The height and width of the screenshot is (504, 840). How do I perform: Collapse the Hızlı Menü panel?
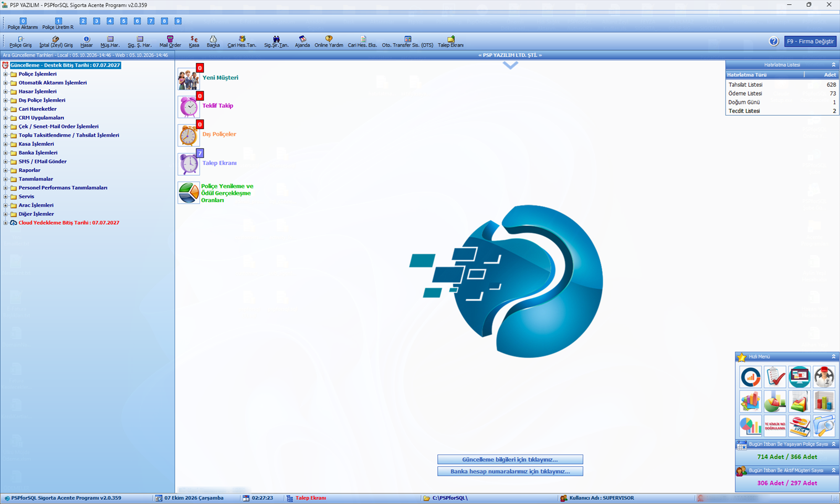pyautogui.click(x=833, y=356)
